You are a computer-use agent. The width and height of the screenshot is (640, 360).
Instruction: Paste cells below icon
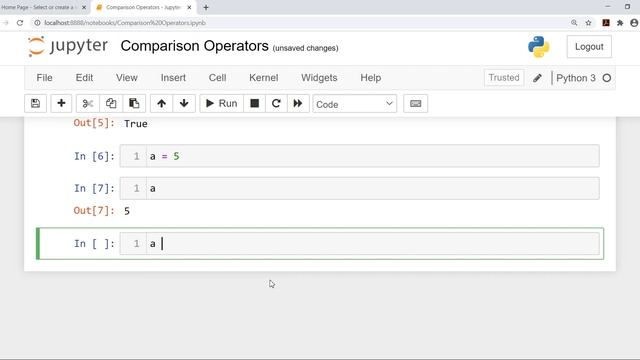pos(134,104)
